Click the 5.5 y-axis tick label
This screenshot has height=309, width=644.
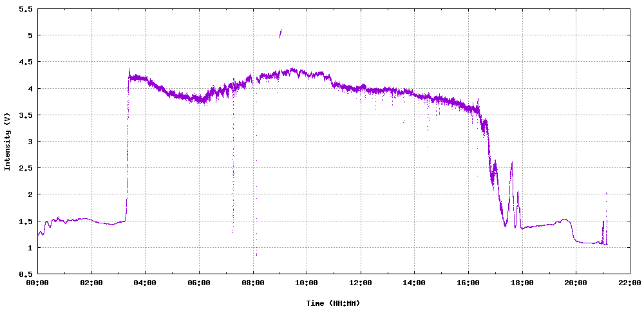[26, 9]
